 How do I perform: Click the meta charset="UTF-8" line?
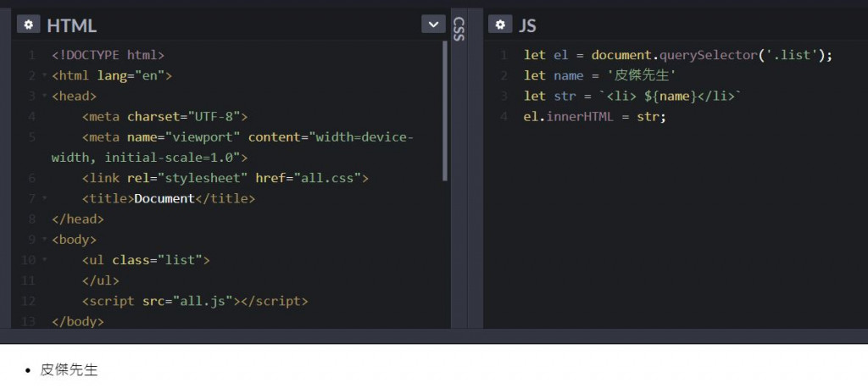coord(165,117)
